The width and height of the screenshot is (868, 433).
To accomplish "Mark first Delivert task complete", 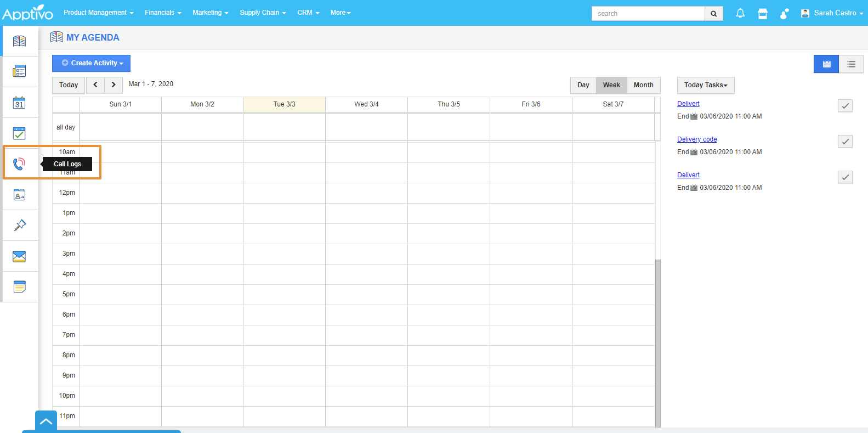I will click(845, 106).
